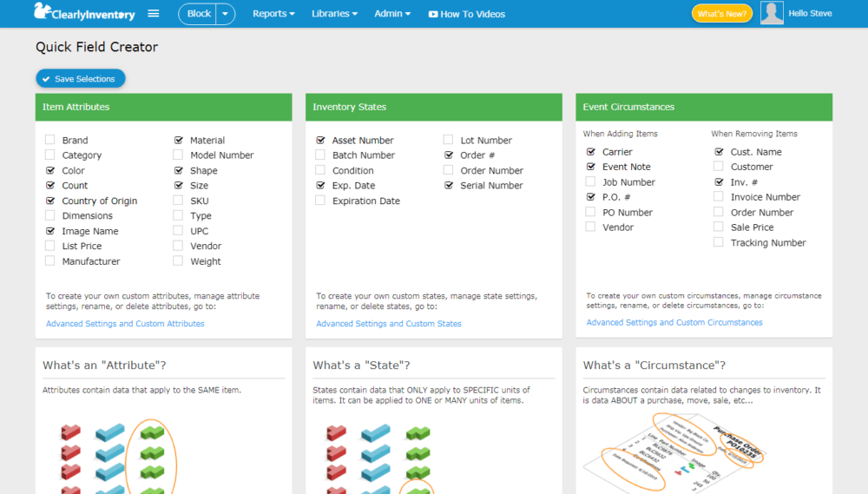Viewport: 868px width, 494px height.
Task: Check the Tracking Number checkbox
Action: coord(719,242)
